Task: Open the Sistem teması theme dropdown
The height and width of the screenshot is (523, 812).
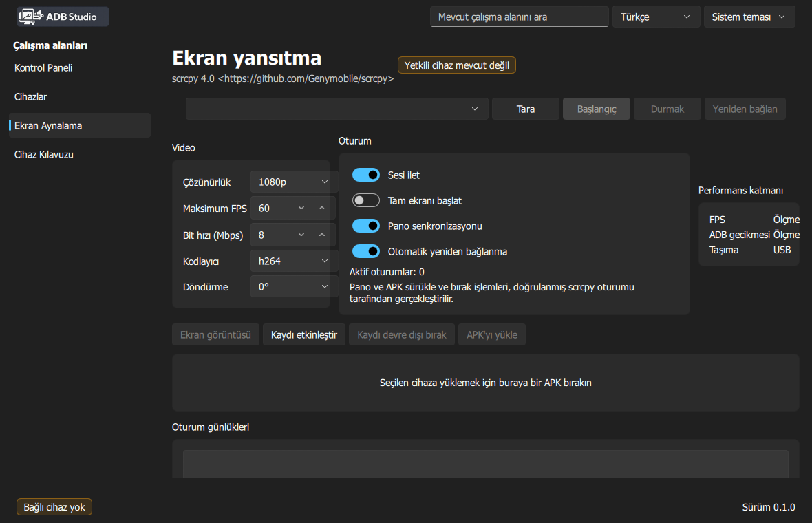Action: click(749, 17)
